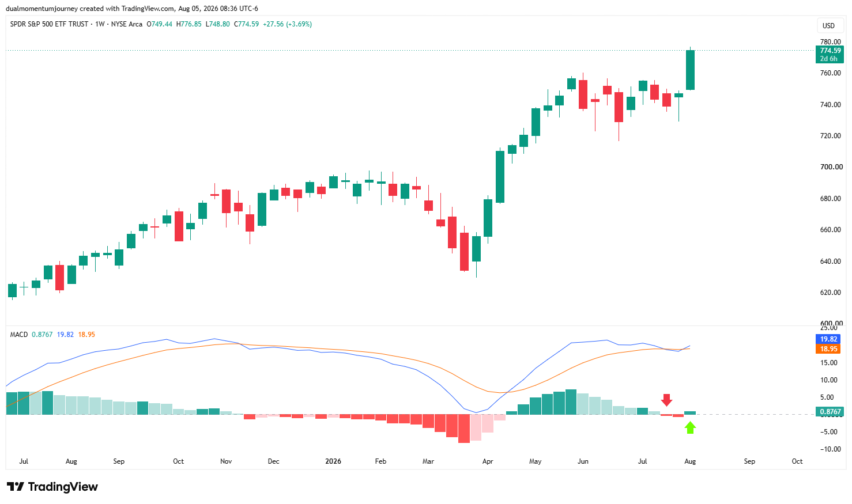This screenshot has height=504, width=852.
Task: Select the high value H776.85
Action: click(x=189, y=24)
